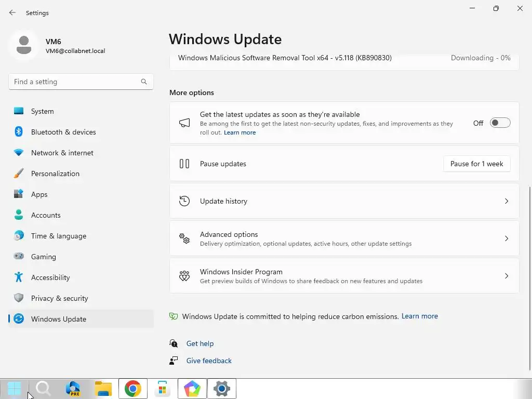Select Personalization in the sidebar
The width and height of the screenshot is (532, 399).
pos(81,174)
